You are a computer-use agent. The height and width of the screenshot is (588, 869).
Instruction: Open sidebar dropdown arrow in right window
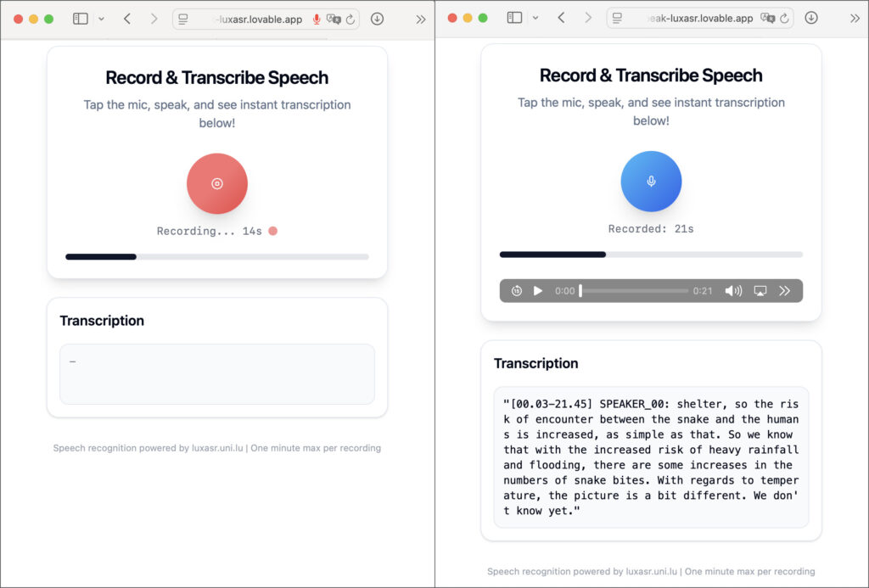pos(535,18)
